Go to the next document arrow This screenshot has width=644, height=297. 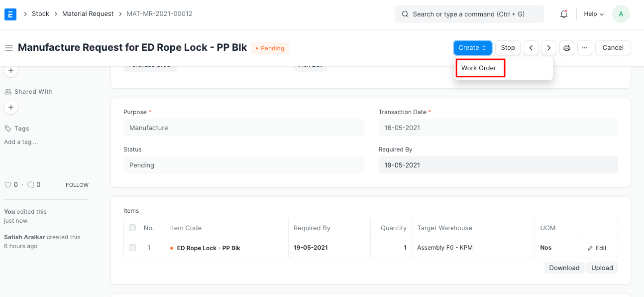pyautogui.click(x=548, y=48)
